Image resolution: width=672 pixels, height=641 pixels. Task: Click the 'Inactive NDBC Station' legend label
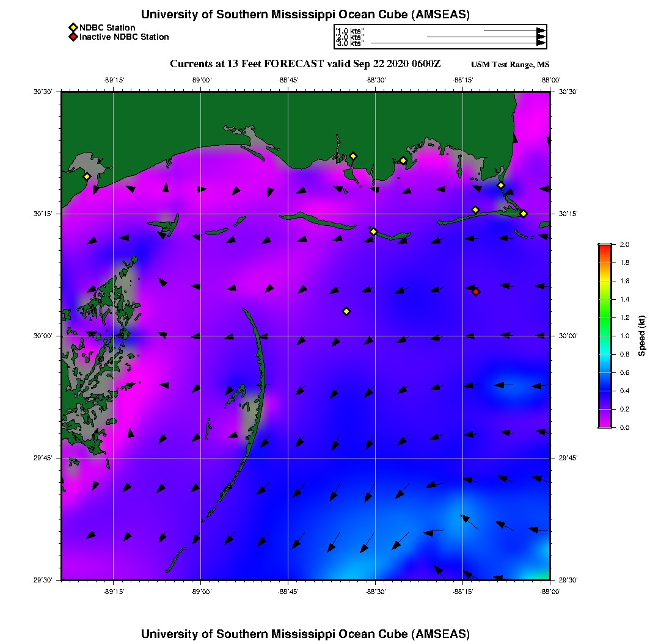124,37
